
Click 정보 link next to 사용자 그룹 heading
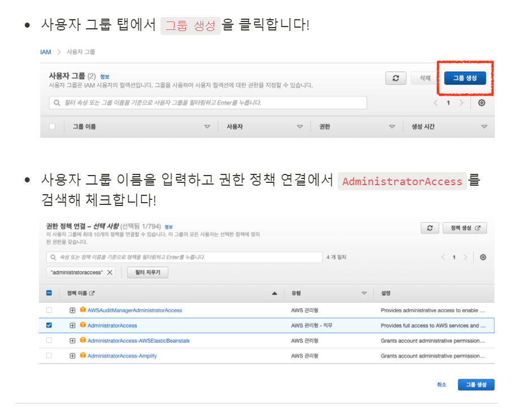point(104,77)
